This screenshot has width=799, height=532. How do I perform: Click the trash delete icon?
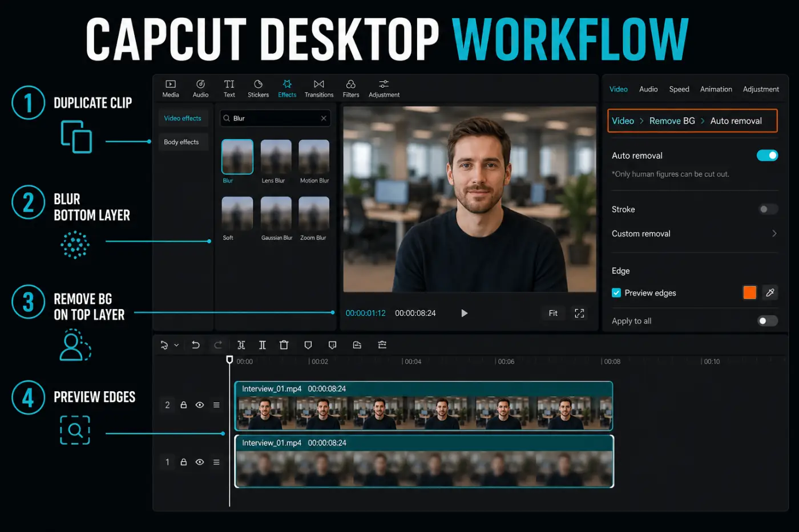point(284,345)
